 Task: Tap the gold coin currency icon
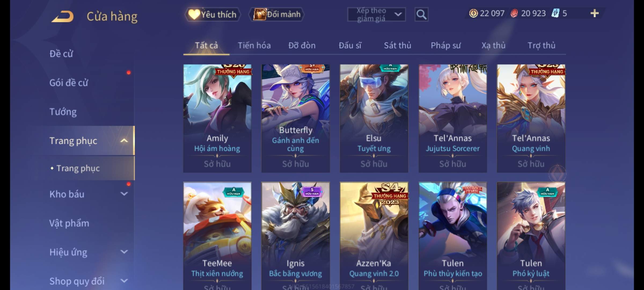point(473,13)
